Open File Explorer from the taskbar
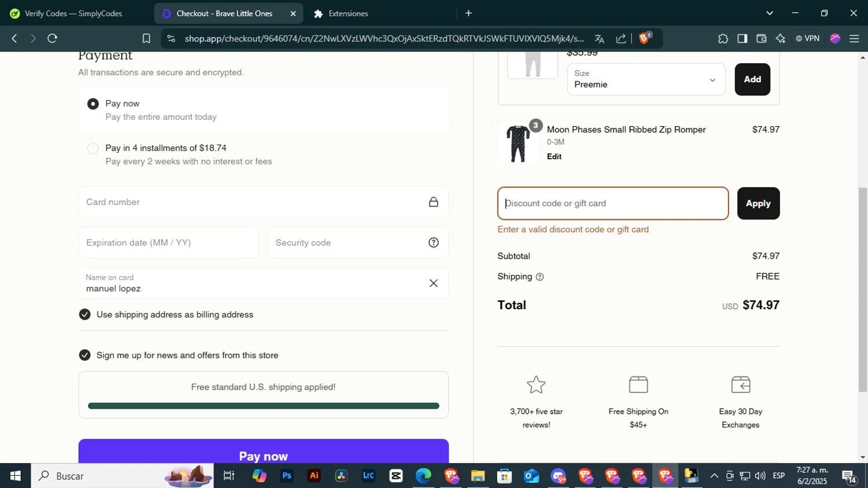This screenshot has width=868, height=488. coord(477,476)
